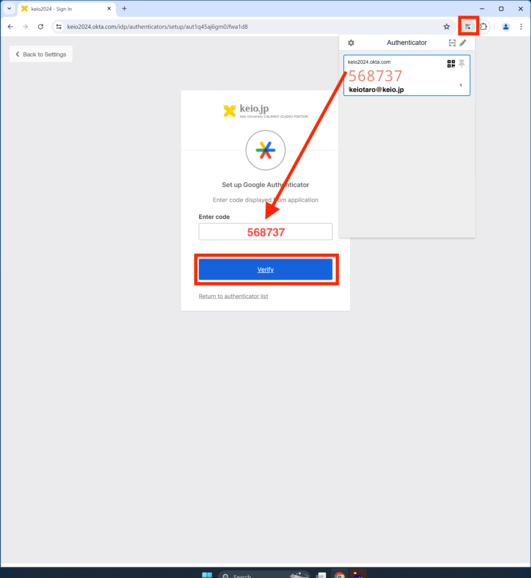View site information icon in address bar
This screenshot has width=531, height=578.
(59, 27)
